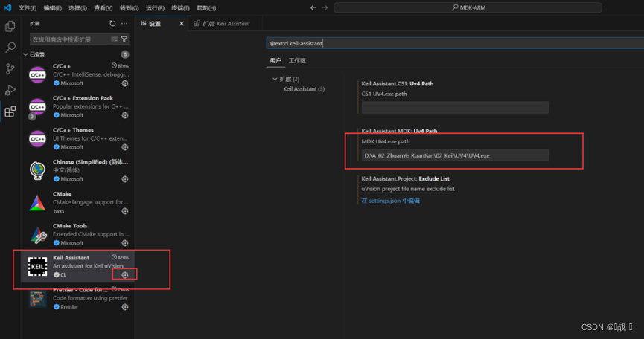The height and width of the screenshot is (339, 644).
Task: Open manage gear for C/C++ extension
Action: (x=125, y=83)
